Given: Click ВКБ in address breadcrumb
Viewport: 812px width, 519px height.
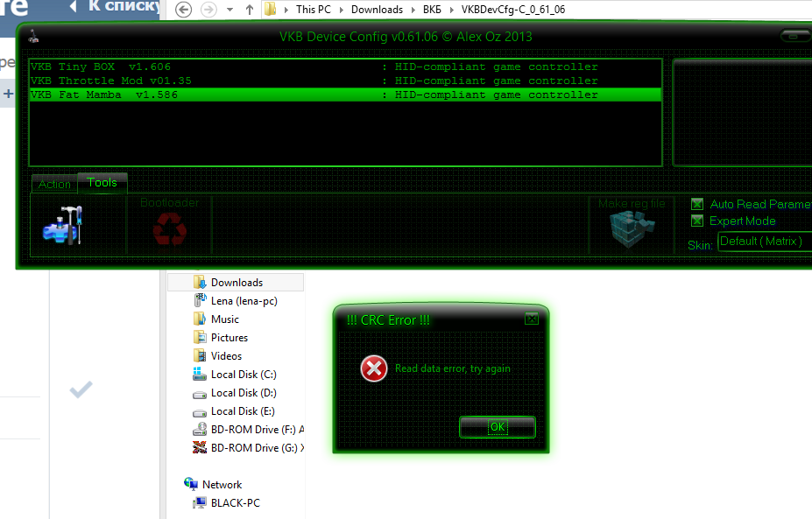Looking at the screenshot, I should 432,10.
